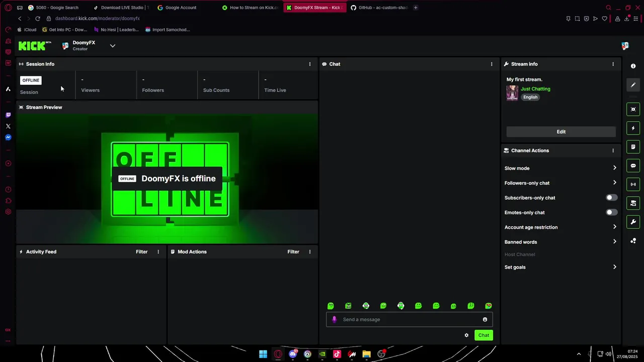Open the Import Samochod bookmark

168,30
